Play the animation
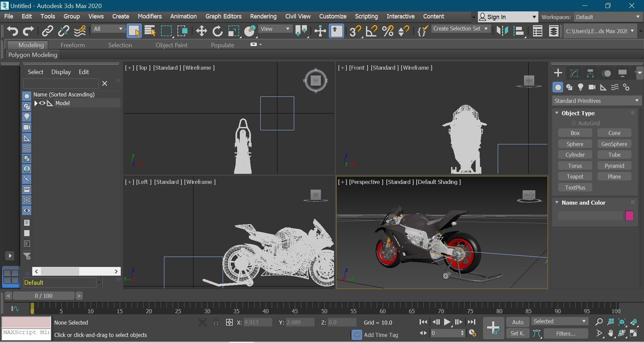 pos(447,322)
